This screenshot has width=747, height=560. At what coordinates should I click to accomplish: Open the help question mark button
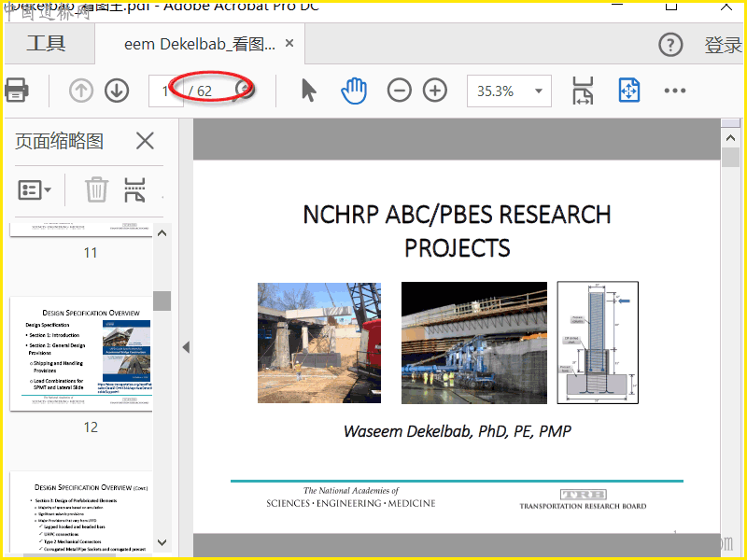[670, 45]
